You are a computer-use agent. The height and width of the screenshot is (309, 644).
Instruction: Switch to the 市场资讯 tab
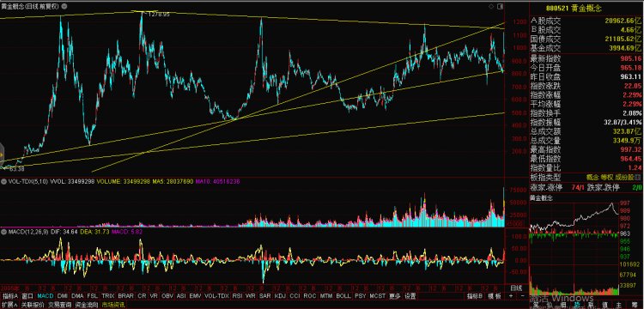tap(112, 305)
